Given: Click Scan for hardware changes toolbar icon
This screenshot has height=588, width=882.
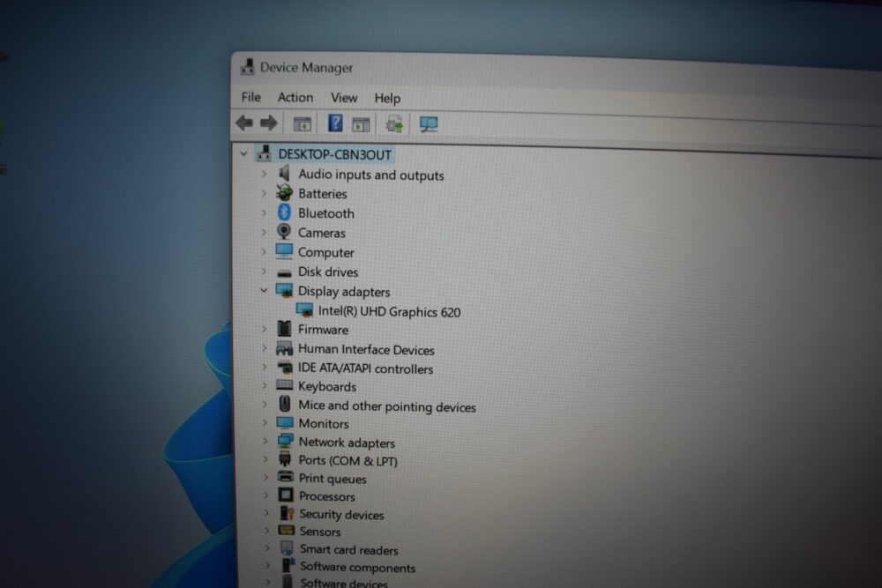Looking at the screenshot, I should tap(429, 124).
